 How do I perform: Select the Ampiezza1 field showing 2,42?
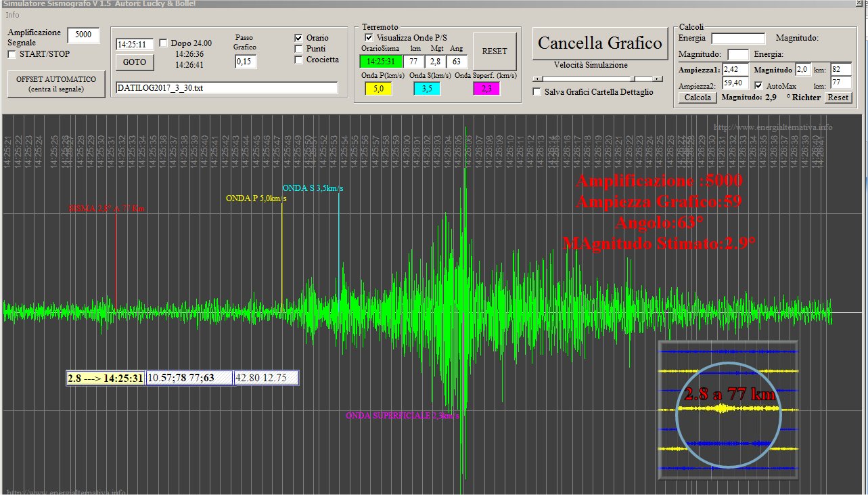(x=735, y=70)
